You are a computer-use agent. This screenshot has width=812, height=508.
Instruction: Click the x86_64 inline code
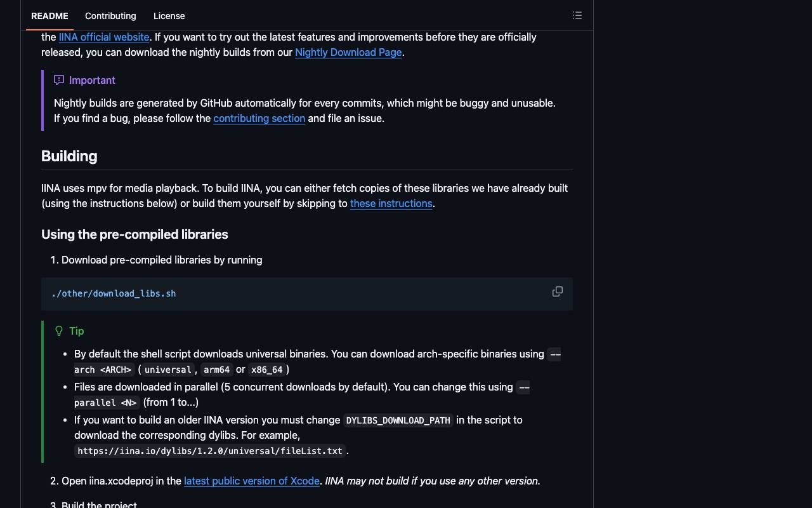click(x=267, y=370)
